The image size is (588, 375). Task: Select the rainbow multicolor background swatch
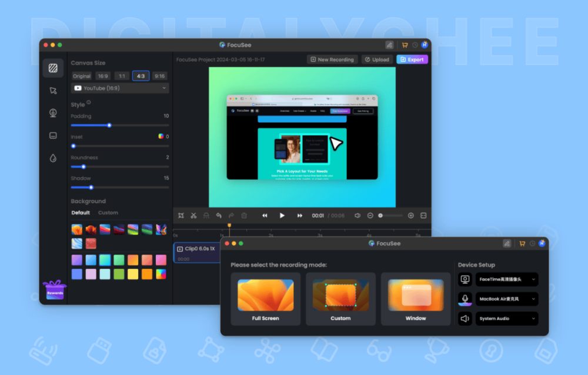point(161,274)
